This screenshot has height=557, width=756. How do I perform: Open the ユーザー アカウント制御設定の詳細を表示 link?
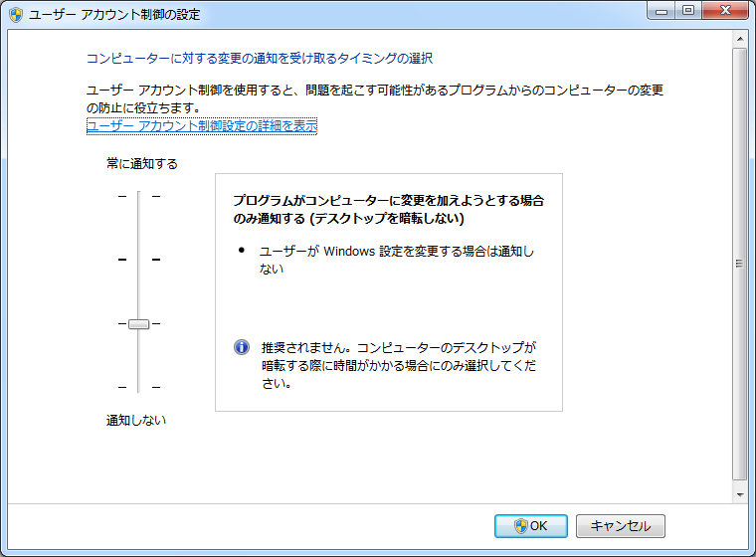tap(202, 126)
